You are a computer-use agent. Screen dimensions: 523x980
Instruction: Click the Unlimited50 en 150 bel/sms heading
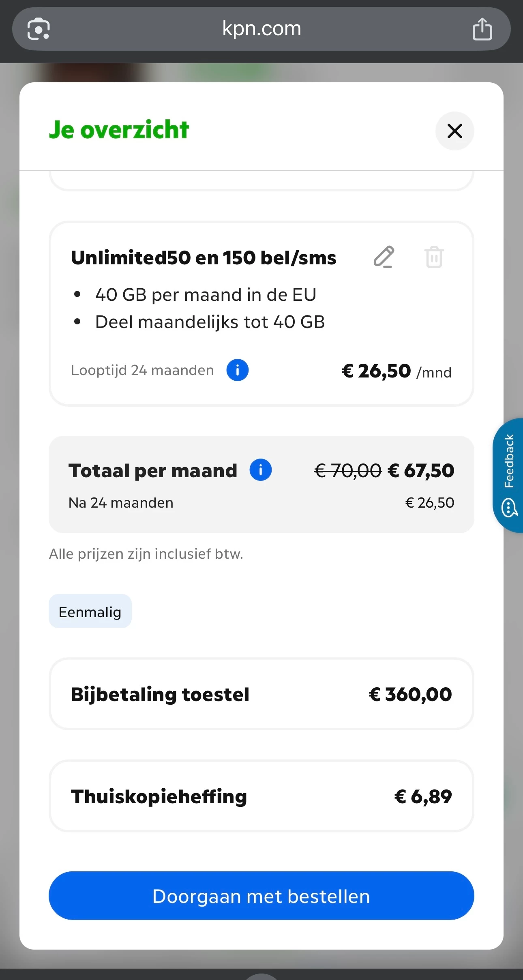click(x=204, y=258)
